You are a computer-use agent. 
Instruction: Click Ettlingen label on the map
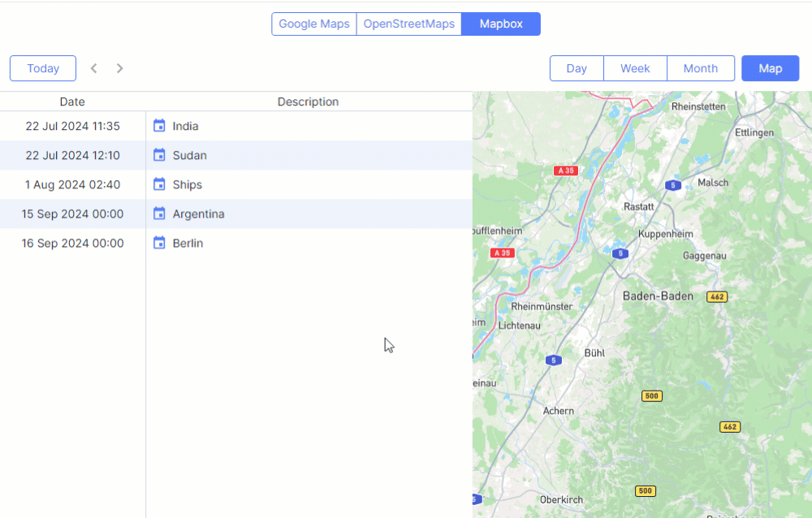754,132
